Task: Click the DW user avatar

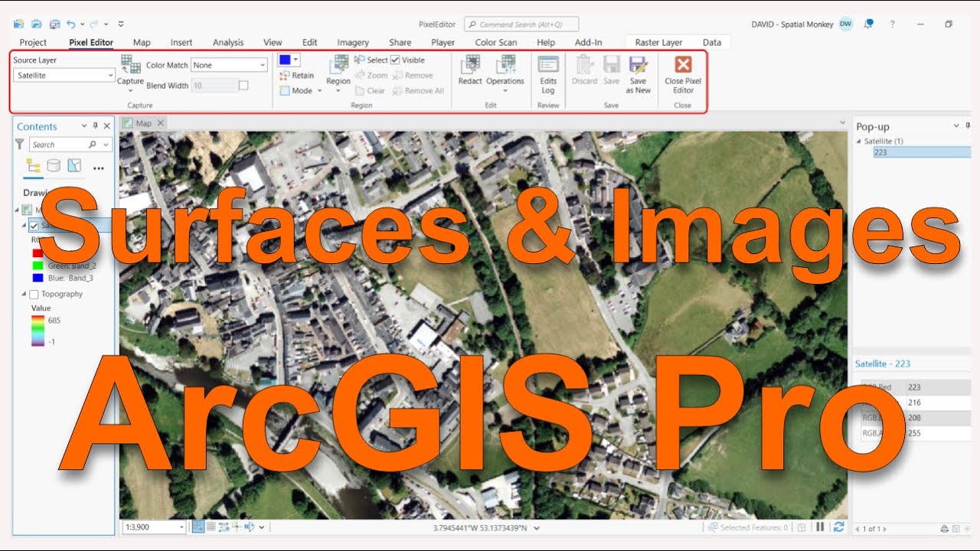Action: [846, 24]
